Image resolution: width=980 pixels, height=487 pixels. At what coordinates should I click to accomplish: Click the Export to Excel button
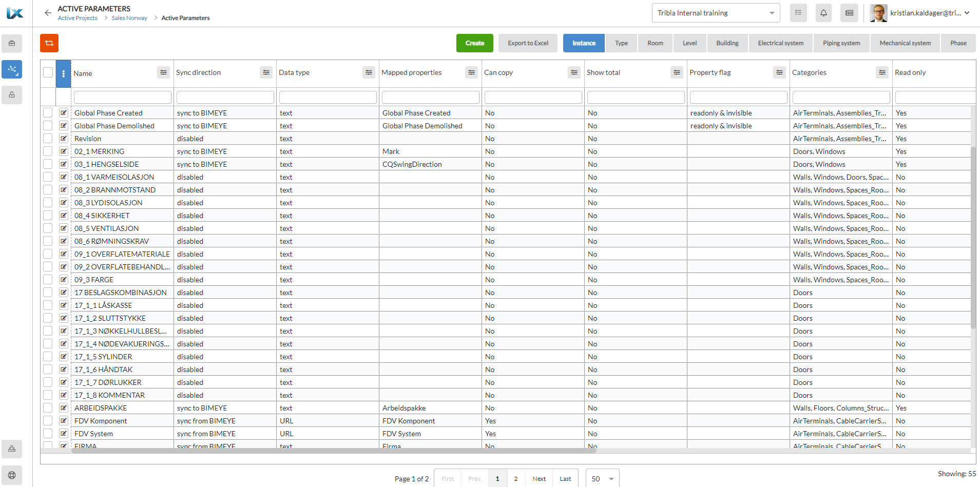click(528, 43)
